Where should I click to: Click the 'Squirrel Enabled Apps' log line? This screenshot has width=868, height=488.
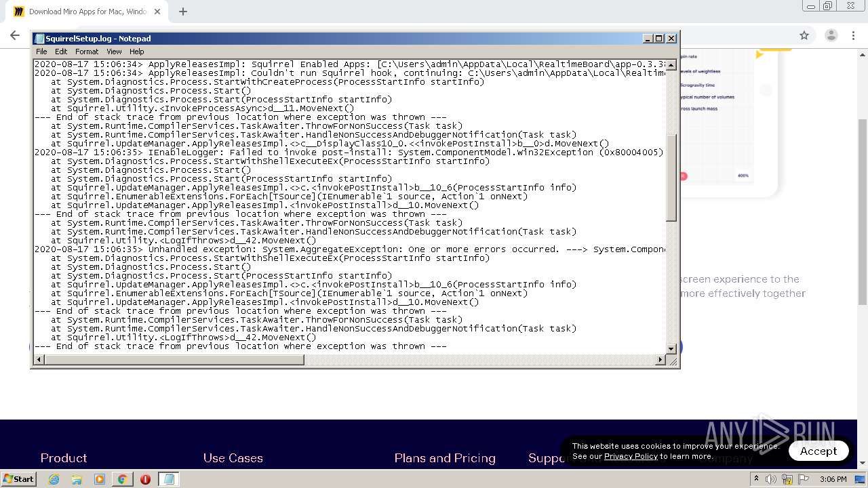349,64
